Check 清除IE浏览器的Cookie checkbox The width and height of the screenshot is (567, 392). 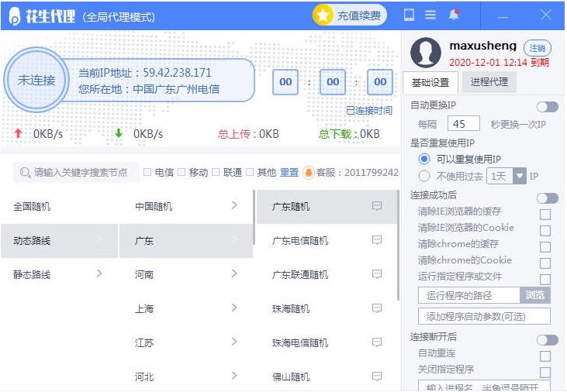pos(545,231)
